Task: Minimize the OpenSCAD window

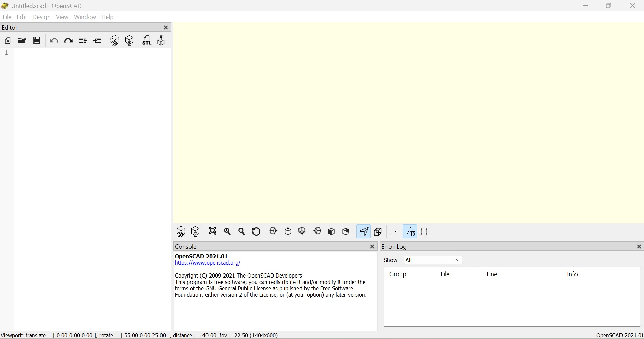Action: (x=586, y=6)
